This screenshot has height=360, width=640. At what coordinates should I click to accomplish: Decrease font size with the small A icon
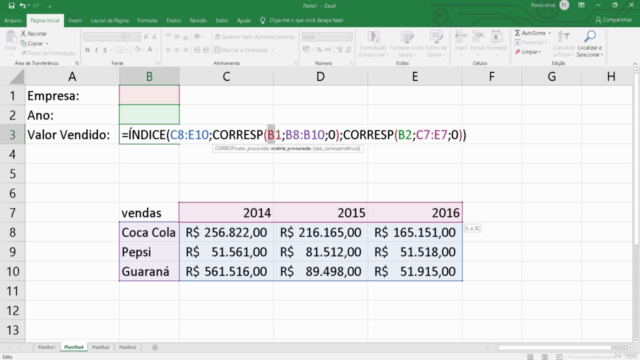[x=154, y=37]
